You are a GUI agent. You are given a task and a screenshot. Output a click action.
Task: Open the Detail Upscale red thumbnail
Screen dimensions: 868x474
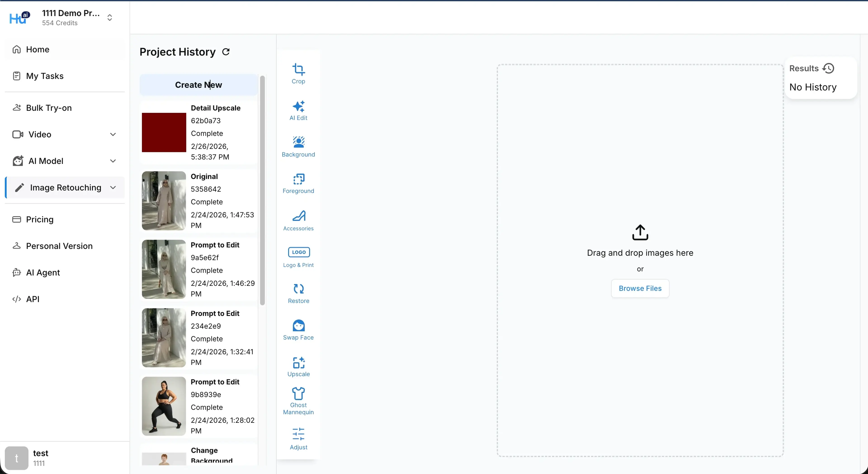pyautogui.click(x=164, y=132)
